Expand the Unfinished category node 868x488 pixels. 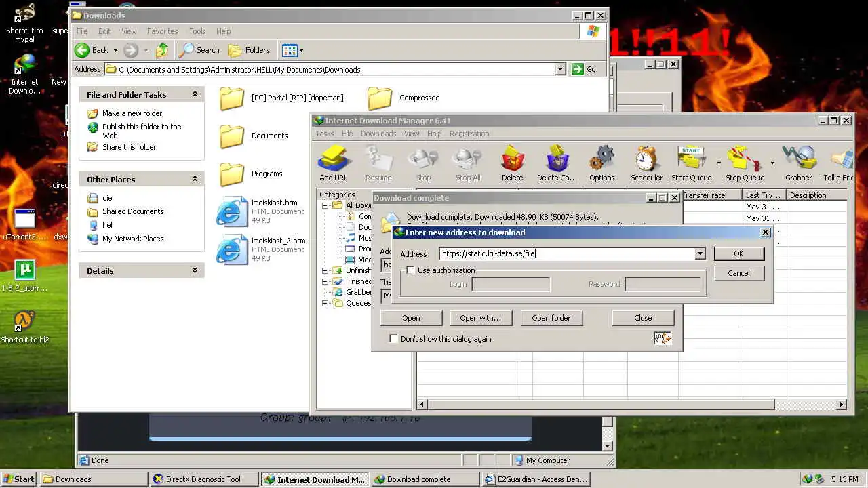click(x=325, y=270)
